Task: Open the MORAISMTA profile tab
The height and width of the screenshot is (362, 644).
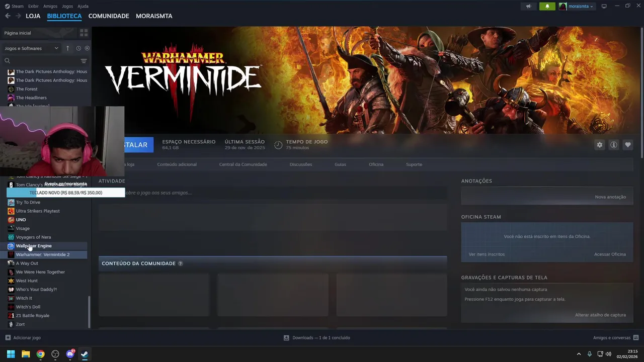Action: tap(154, 16)
